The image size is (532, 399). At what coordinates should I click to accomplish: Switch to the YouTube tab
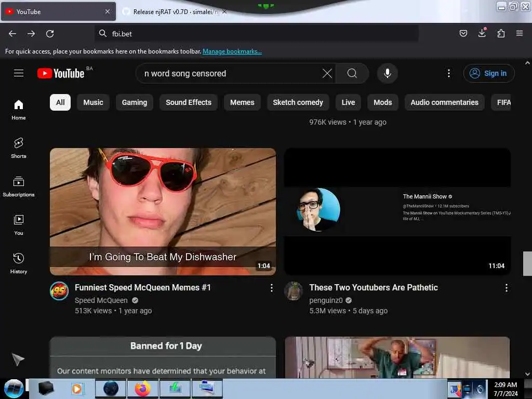(58, 11)
